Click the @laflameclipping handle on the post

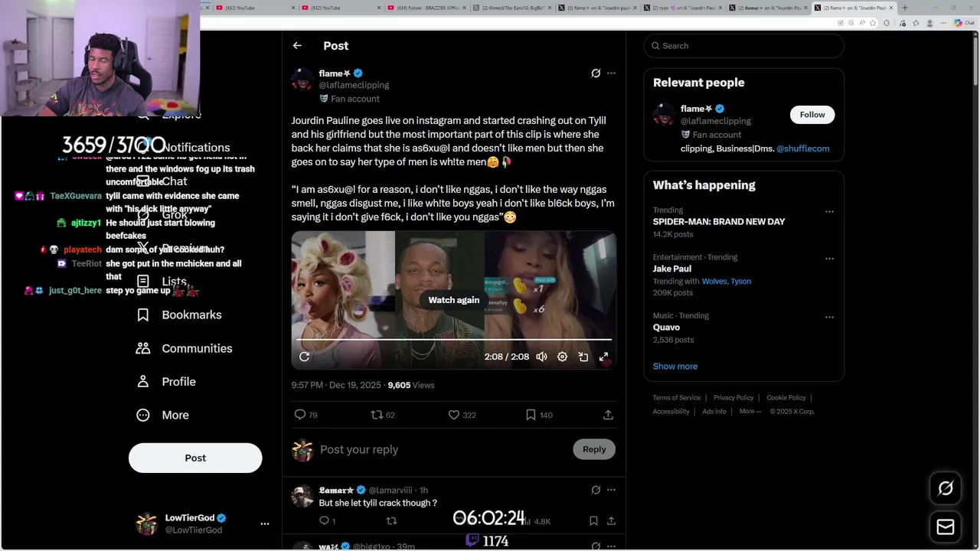click(x=354, y=85)
